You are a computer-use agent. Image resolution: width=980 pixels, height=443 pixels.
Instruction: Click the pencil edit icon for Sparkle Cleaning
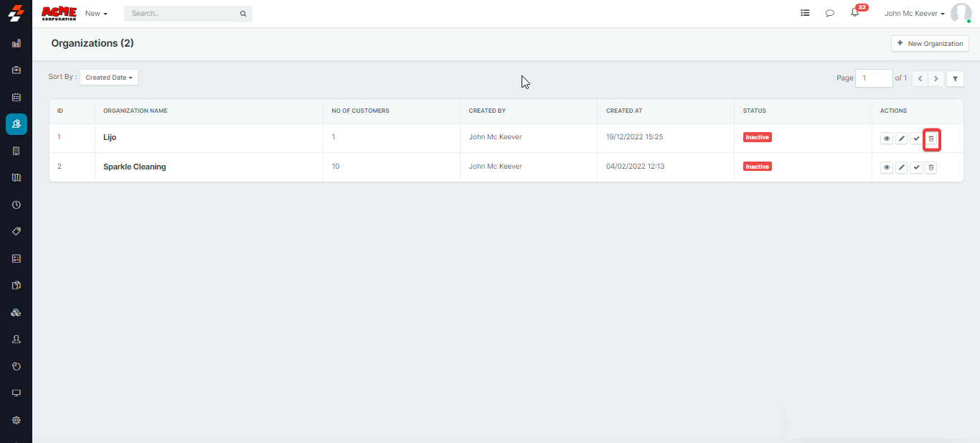click(901, 167)
